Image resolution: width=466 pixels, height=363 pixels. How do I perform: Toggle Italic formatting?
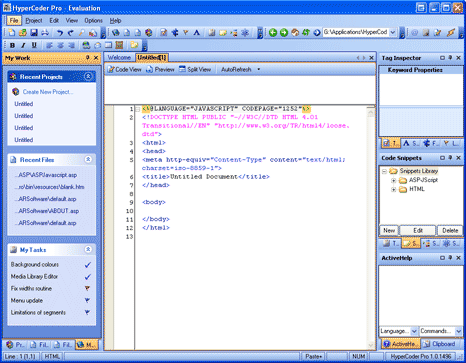(x=23, y=45)
